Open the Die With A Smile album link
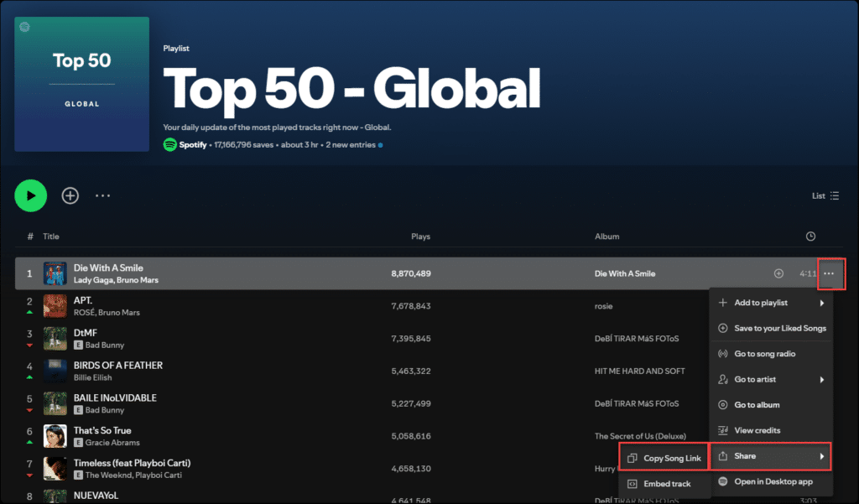 tap(625, 273)
